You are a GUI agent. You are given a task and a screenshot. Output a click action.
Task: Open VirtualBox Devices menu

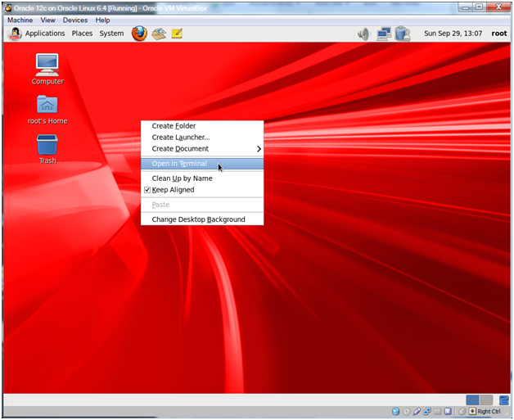click(x=74, y=20)
